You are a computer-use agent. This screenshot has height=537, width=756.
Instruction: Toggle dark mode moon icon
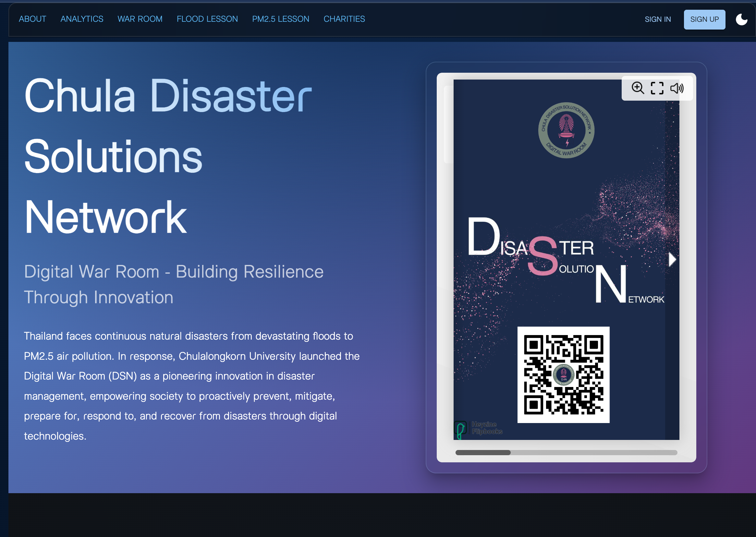pyautogui.click(x=741, y=19)
